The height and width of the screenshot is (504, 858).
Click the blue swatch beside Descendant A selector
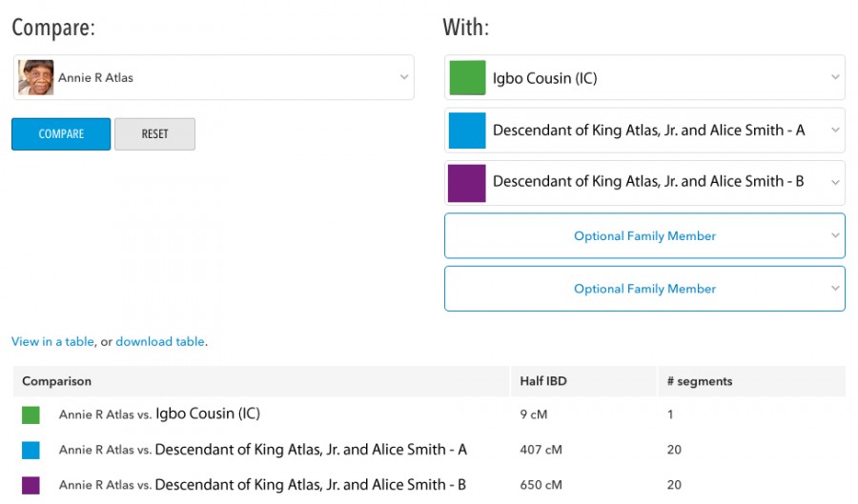pyautogui.click(x=467, y=131)
